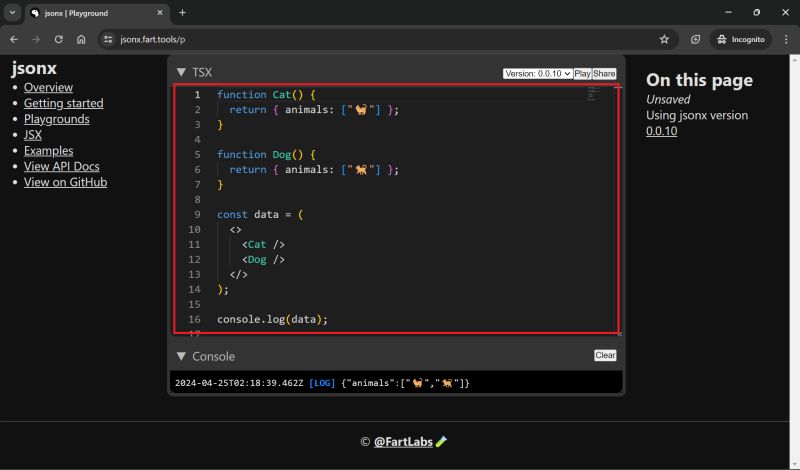800x470 pixels.
Task: Clear the console output
Action: tap(605, 355)
